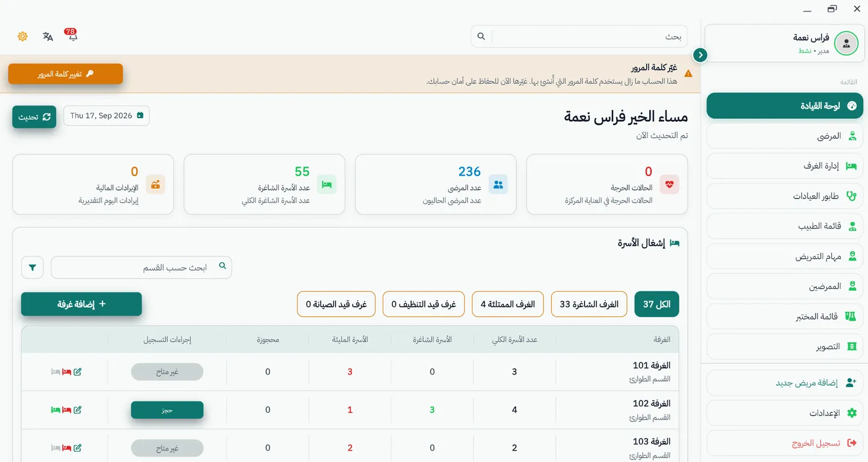
Task: Click red bed icon for الغرفة 103
Action: 67,448
